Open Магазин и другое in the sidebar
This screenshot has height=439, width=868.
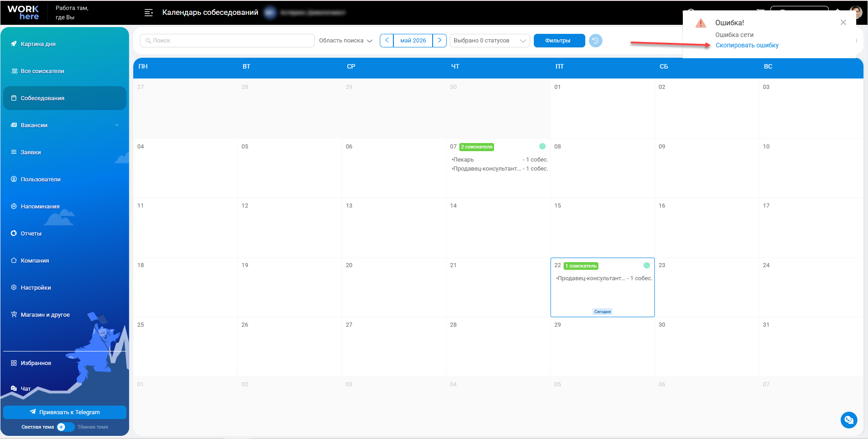coord(65,315)
